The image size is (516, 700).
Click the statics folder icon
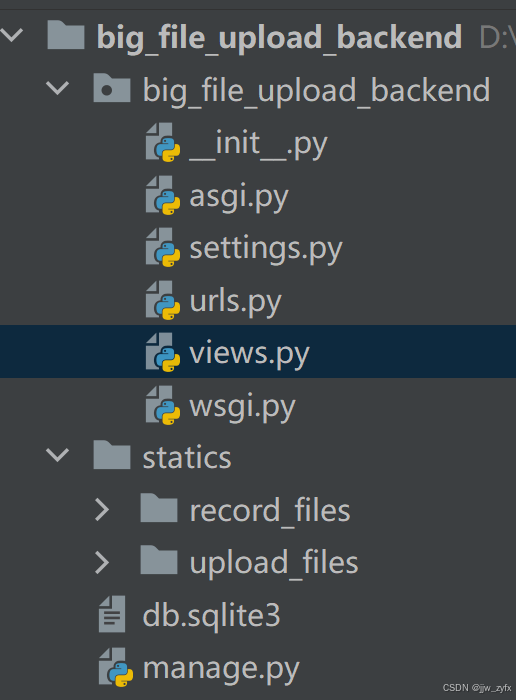[x=112, y=455]
